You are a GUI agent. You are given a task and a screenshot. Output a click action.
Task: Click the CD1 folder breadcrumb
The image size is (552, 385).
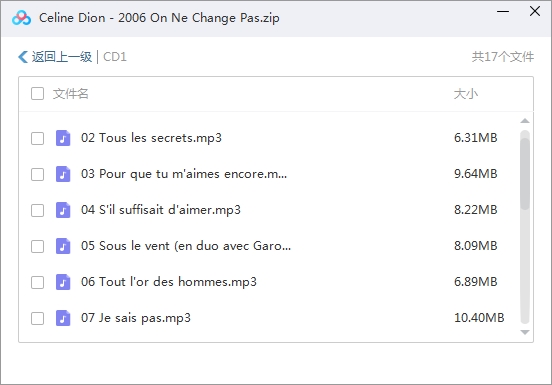pos(115,57)
